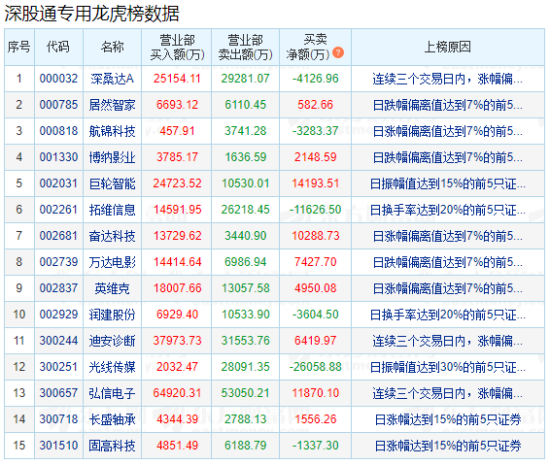Click 营业部卖出额(万) column header
The width and height of the screenshot is (550, 465).
coord(245,47)
